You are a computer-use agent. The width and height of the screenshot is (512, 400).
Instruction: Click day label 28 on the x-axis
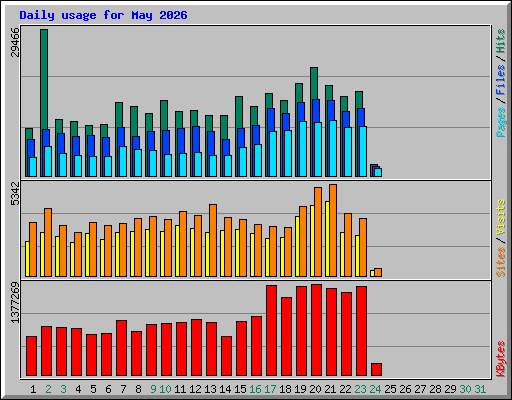435,389
